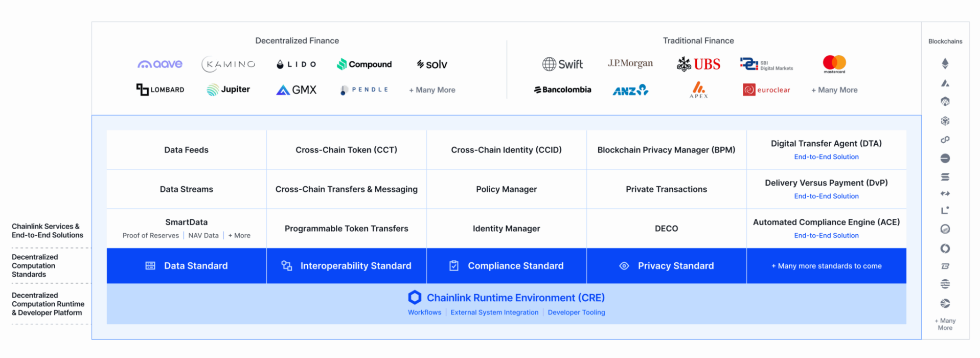Click '+ Many More' under Traditional Finance
Viewport: 980px width, 358px height.
coord(834,90)
